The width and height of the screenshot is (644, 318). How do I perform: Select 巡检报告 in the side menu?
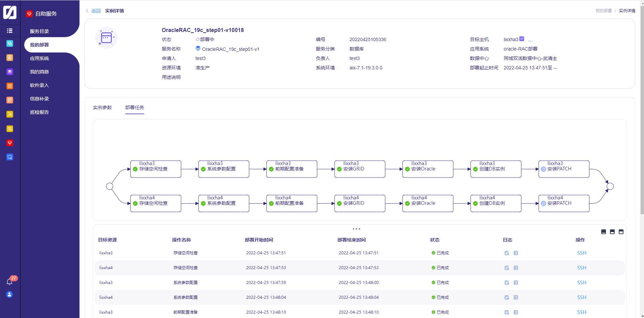[39, 112]
